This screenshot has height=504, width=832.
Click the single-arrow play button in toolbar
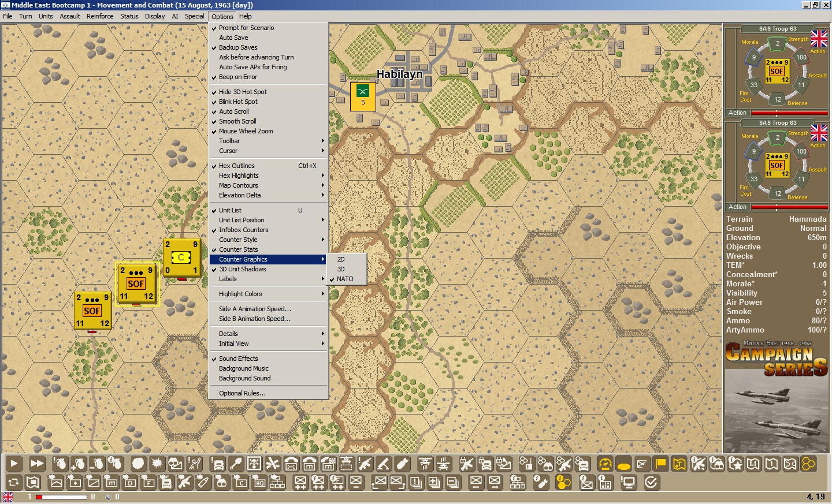pos(14,463)
